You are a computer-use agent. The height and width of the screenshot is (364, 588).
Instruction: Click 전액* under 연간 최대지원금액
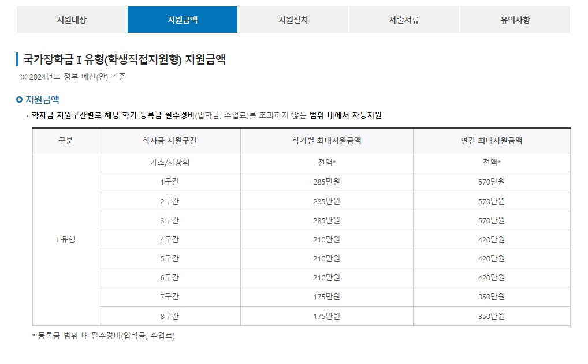[492, 162]
